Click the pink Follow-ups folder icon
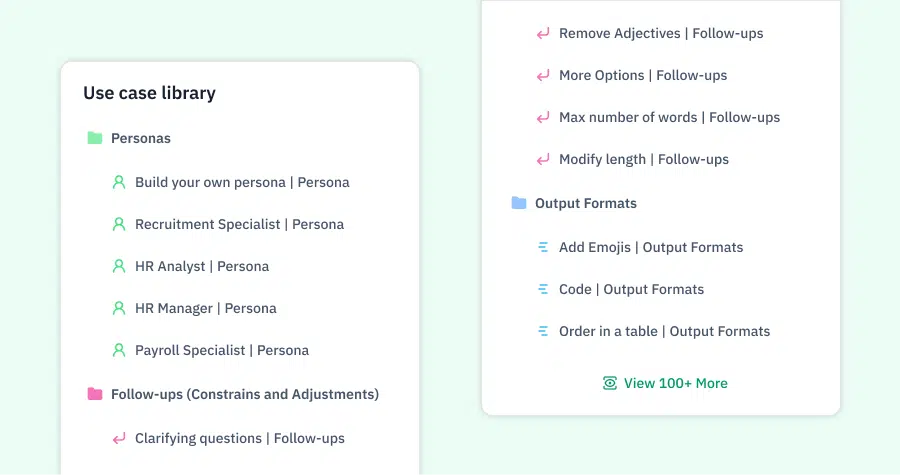Screen dimensions: 900x475 (x=95, y=394)
